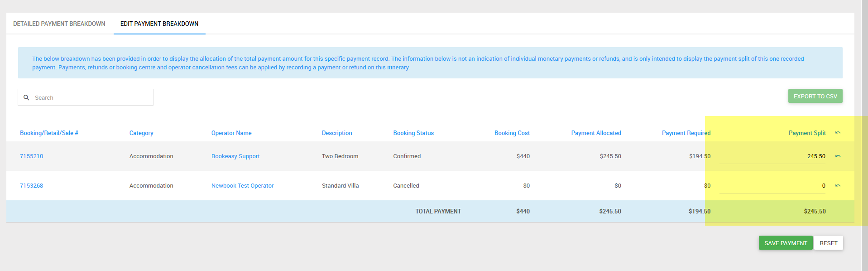Viewport: 868px width, 271px height.
Task: Sort by Booking Status column header
Action: tap(413, 133)
